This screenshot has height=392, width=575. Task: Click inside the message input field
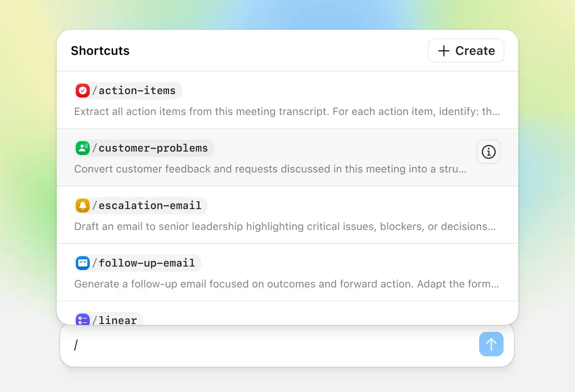click(x=261, y=345)
